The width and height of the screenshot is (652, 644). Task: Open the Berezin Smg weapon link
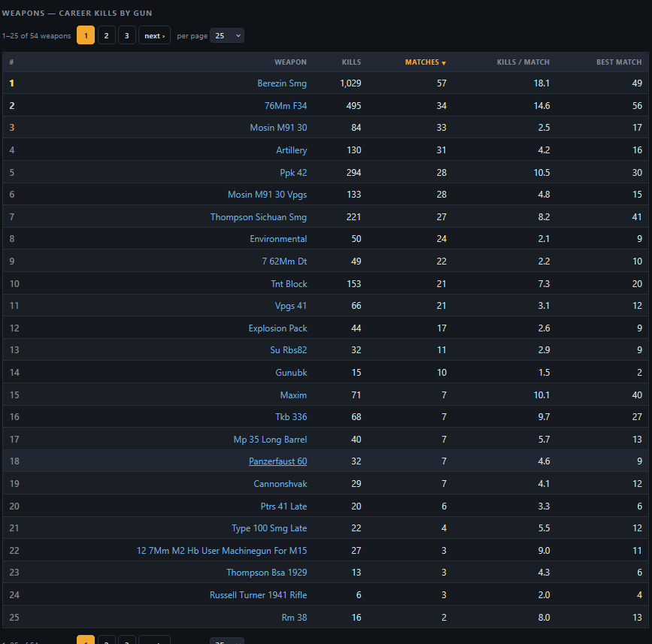(x=282, y=83)
